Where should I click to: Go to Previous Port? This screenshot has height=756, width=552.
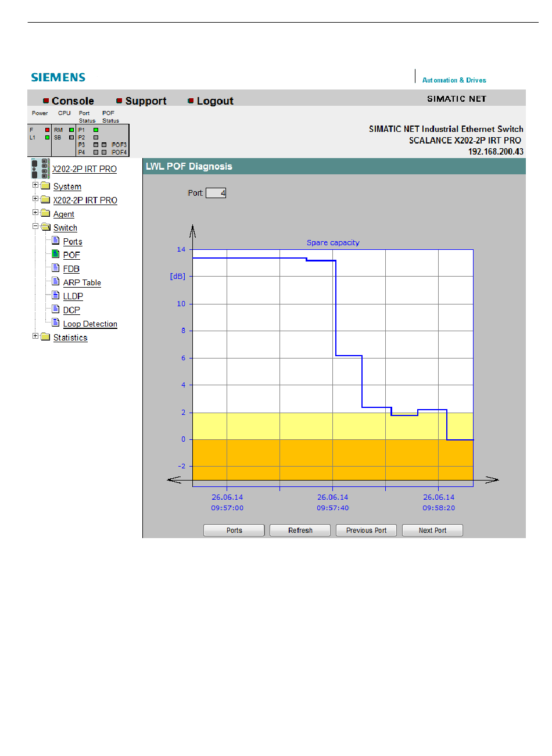(x=366, y=531)
